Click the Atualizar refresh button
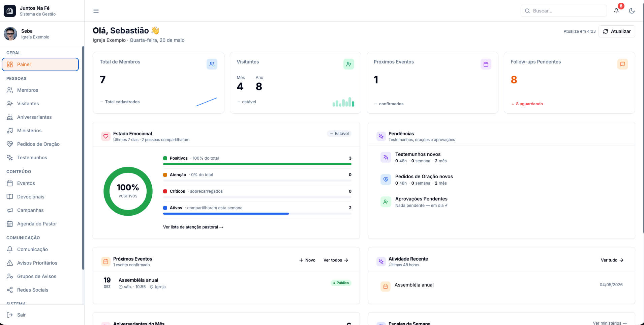Viewport: 644px width, 325px height. (617, 31)
